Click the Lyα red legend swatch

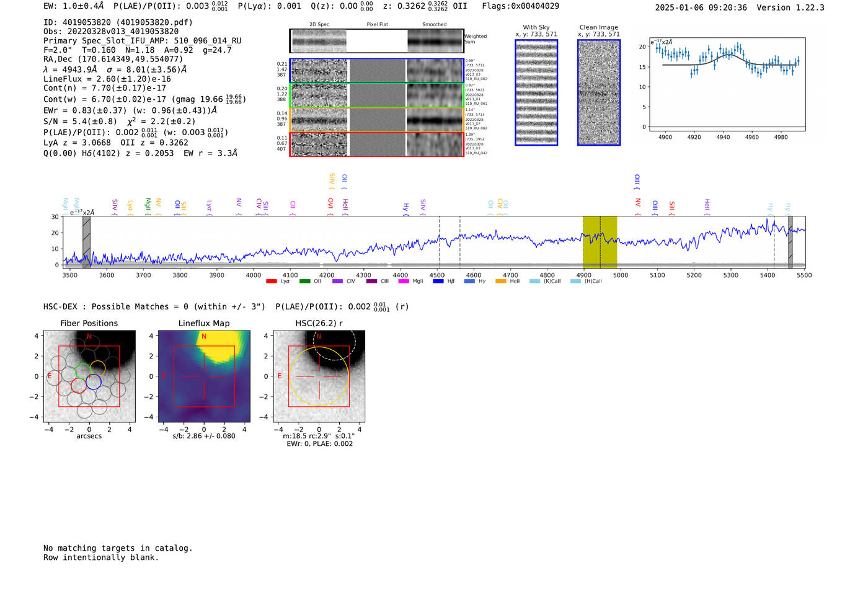(271, 282)
